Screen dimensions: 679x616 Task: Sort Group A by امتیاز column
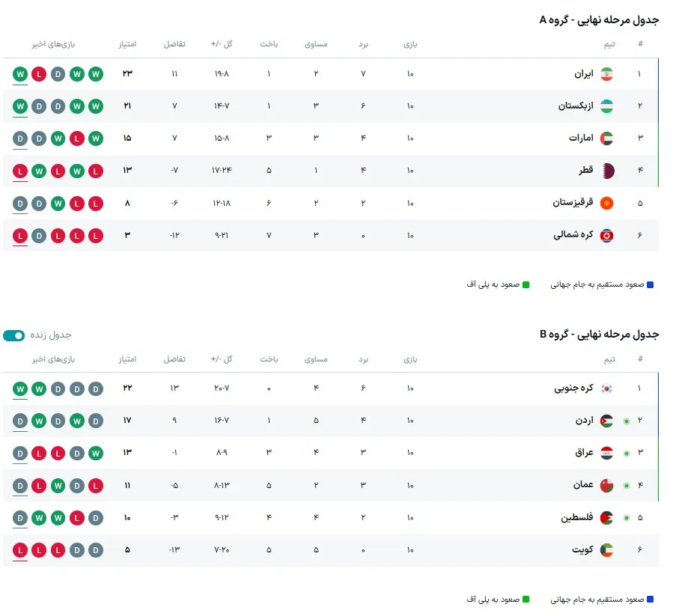(128, 44)
